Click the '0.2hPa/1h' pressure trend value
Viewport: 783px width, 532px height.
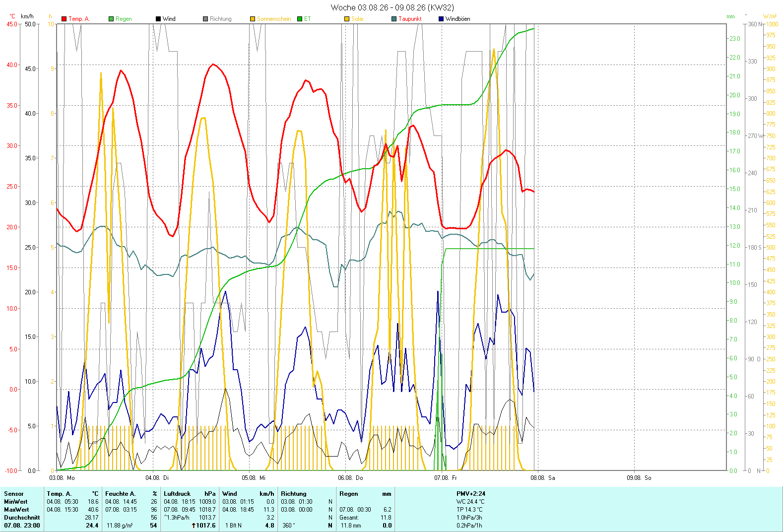coord(469,526)
